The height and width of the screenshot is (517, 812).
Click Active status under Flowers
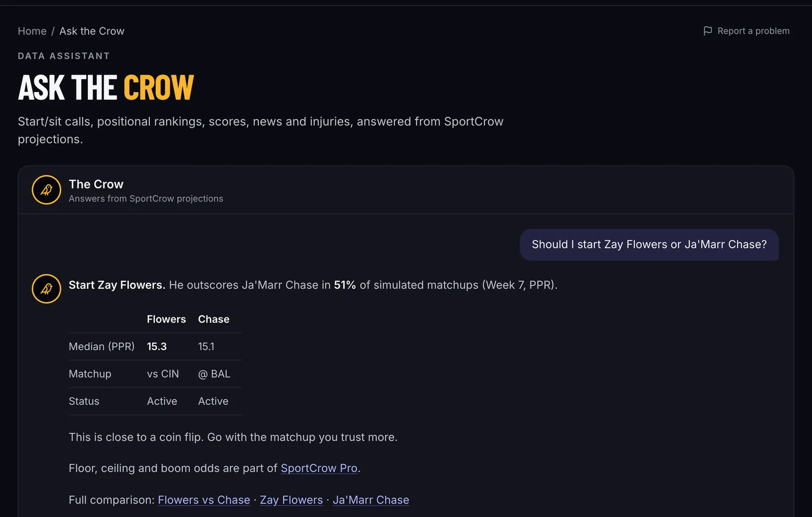162,401
